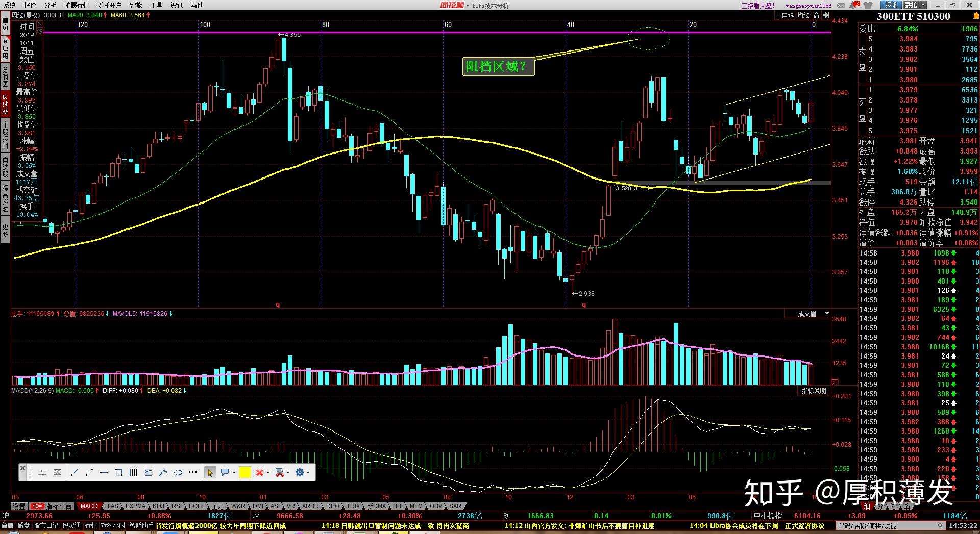Click the skin shirt icon
Viewport: 980px width, 534px height.
point(867,5)
